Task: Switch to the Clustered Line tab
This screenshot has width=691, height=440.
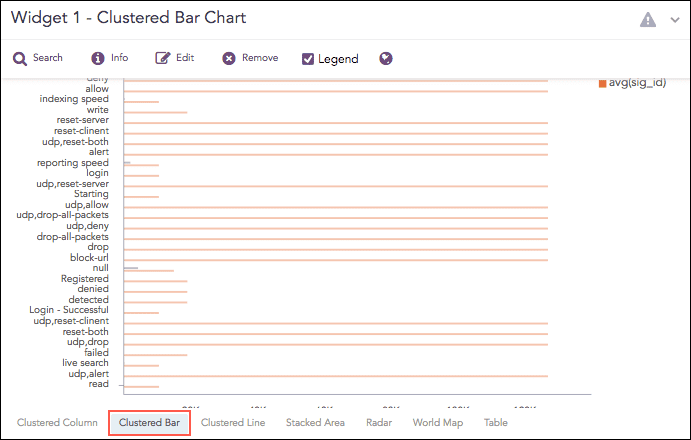Action: (233, 423)
